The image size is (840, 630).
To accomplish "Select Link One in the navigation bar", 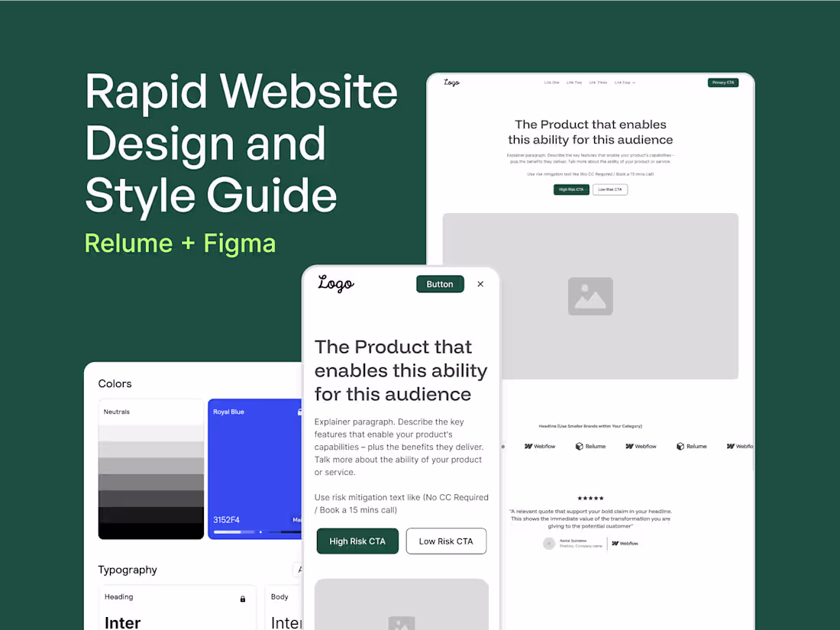I will click(551, 82).
